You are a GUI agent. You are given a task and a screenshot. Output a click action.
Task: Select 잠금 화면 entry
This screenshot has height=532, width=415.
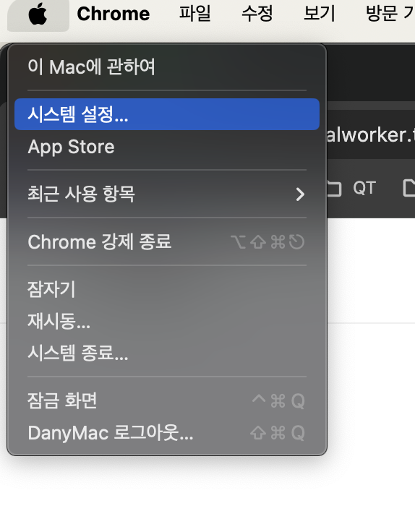167,400
